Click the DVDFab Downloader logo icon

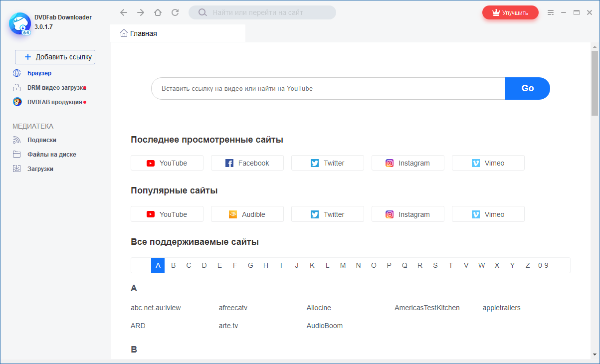[20, 23]
